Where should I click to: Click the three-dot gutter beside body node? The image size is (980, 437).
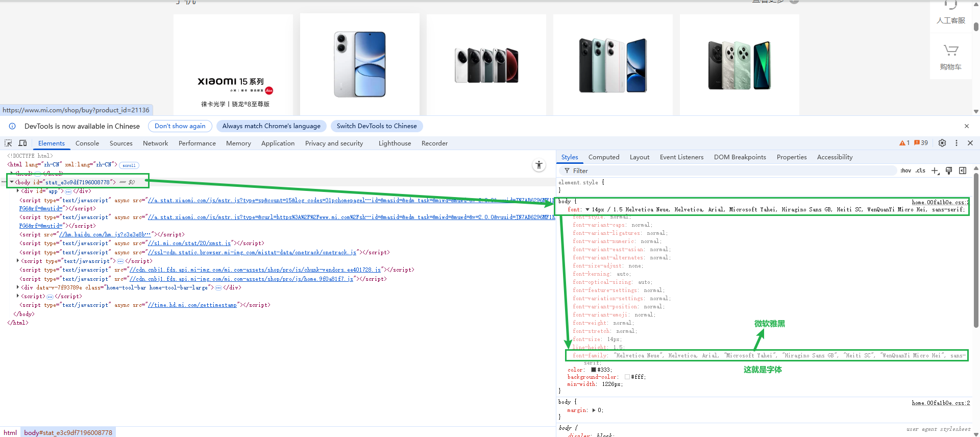click(x=4, y=182)
